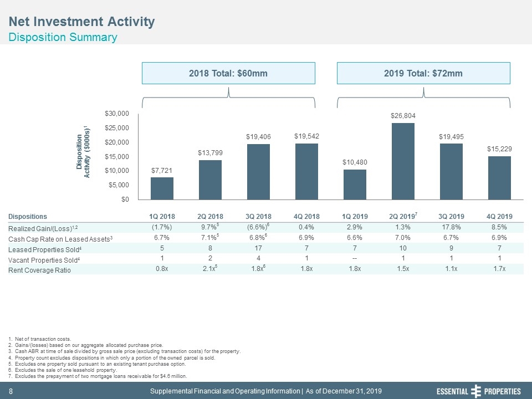Click the 1Q 2019 column header
The height and width of the screenshot is (399, 532).
click(x=355, y=217)
